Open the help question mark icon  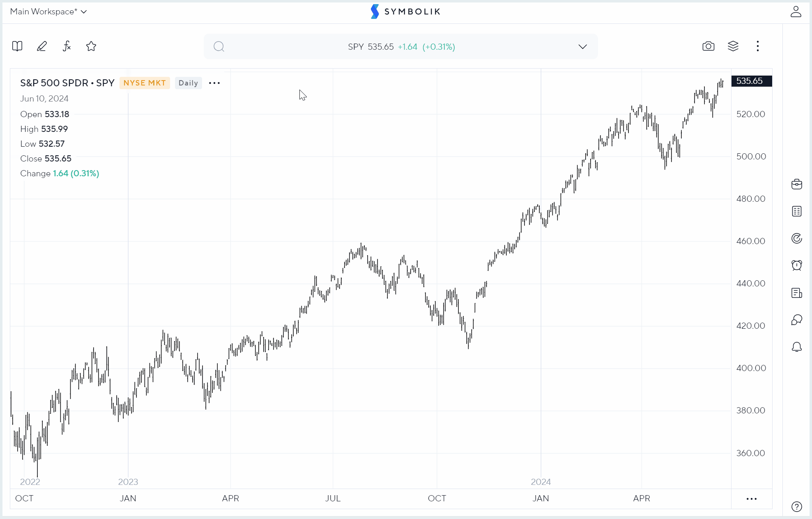(x=797, y=507)
